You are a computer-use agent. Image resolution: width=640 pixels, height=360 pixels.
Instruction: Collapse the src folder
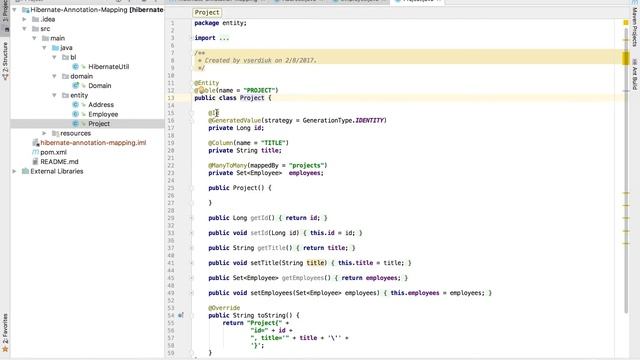coord(24,29)
